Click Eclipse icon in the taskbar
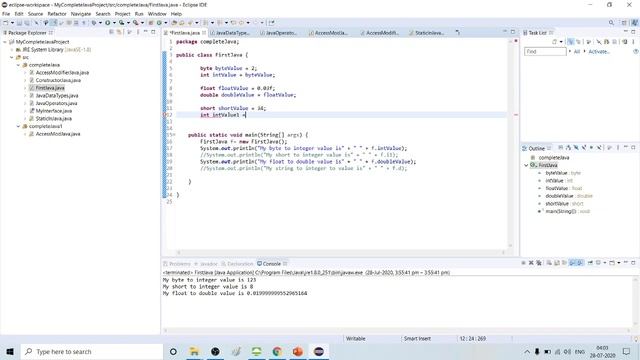The height and width of the screenshot is (360, 640). click(x=319, y=351)
